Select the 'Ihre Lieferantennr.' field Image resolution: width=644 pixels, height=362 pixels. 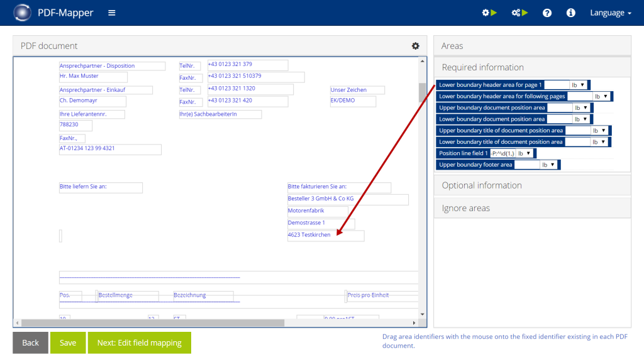coord(92,114)
